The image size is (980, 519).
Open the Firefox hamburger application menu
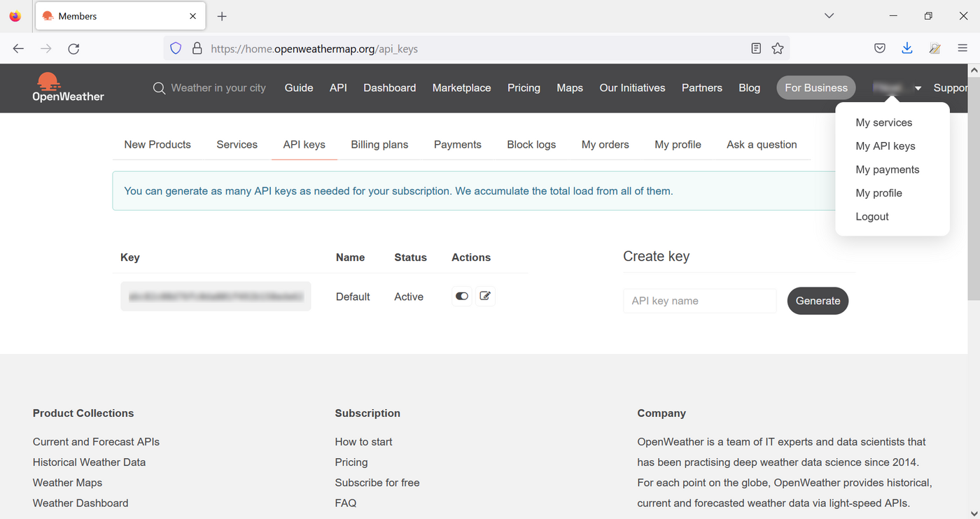click(962, 48)
